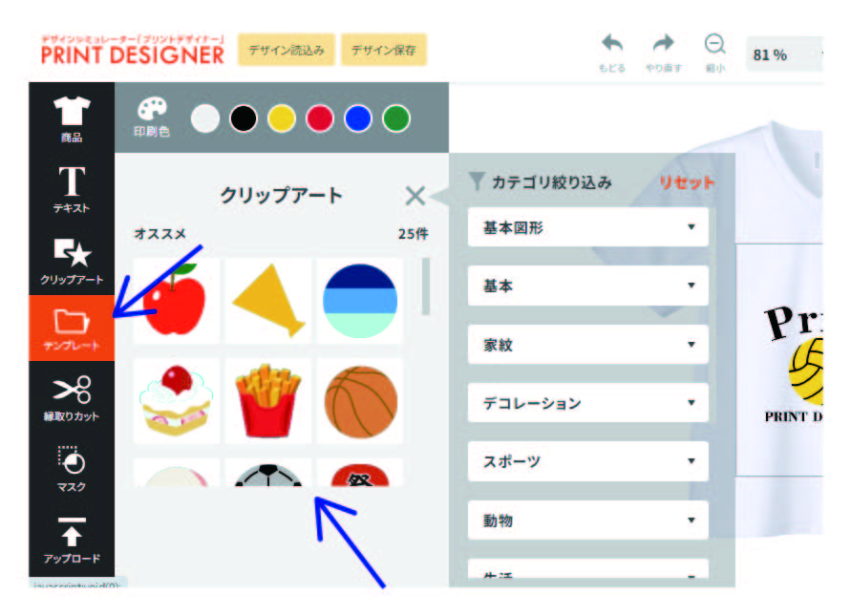Zoom out with the 縮小 magnifier
Image resolution: width=851 pixels, height=616 pixels.
click(714, 51)
